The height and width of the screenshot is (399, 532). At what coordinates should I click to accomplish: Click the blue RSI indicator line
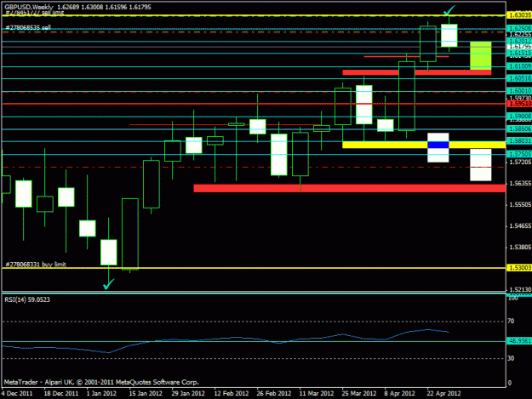pyautogui.click(x=226, y=339)
